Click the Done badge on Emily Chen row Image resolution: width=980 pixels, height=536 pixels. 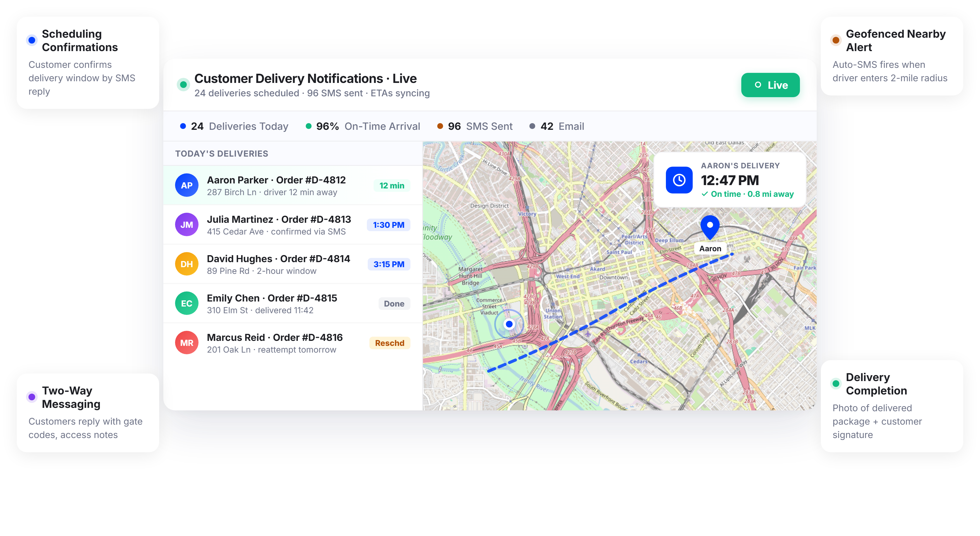click(394, 303)
